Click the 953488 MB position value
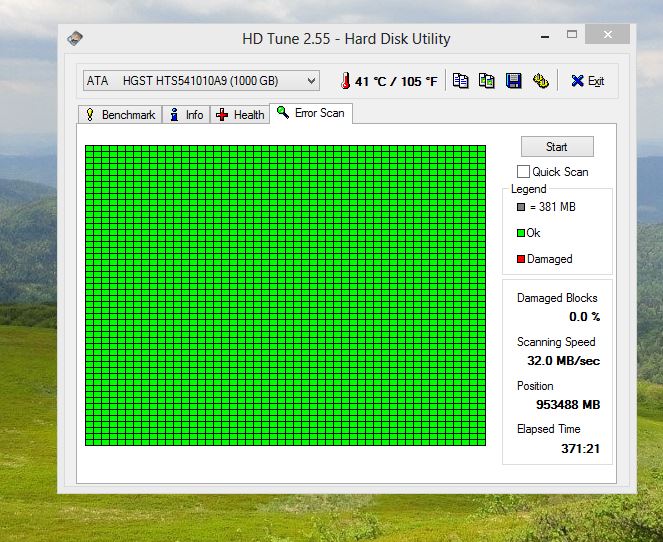 [x=568, y=405]
